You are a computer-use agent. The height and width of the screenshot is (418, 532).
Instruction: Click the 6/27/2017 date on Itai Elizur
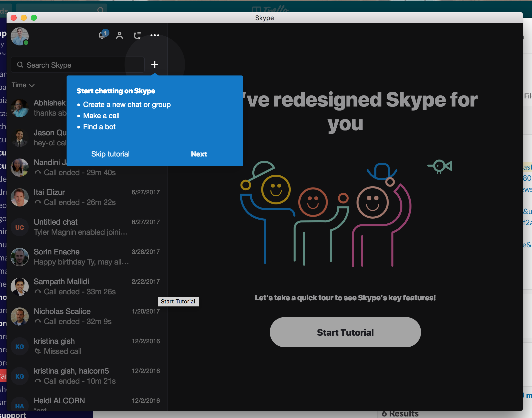coord(146,192)
